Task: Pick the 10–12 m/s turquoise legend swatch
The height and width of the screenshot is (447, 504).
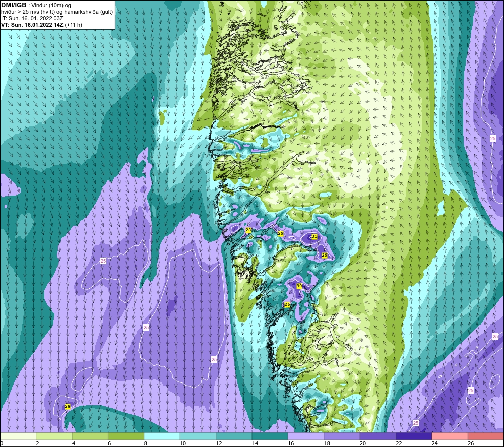Action: [198, 436]
